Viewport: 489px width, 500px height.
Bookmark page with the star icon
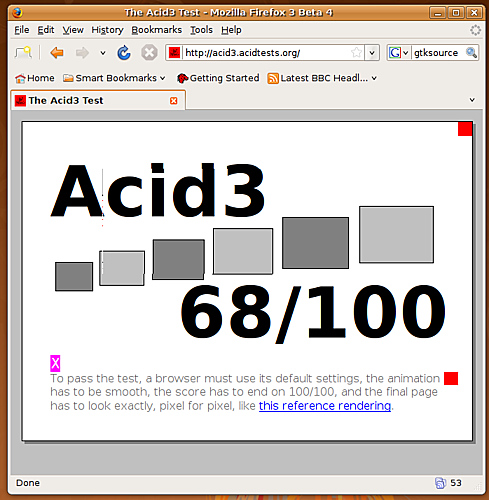tap(356, 53)
